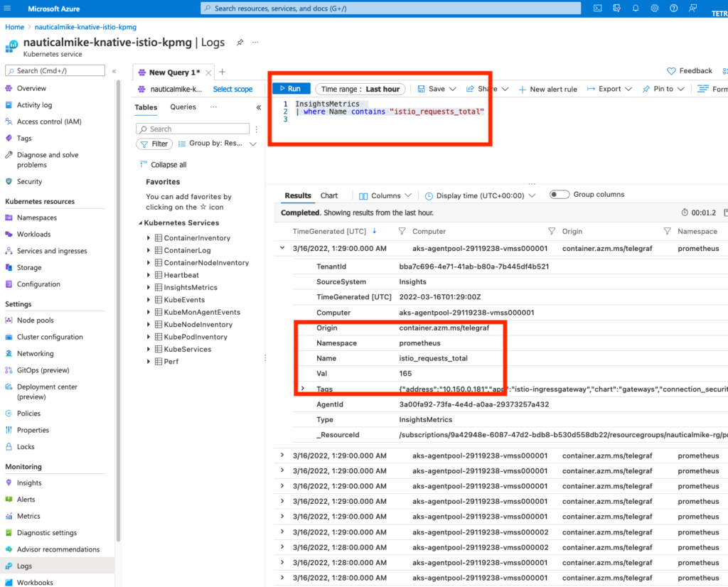This screenshot has width=728, height=587.
Task: Open the Time range Last hour selector
Action: tap(360, 89)
